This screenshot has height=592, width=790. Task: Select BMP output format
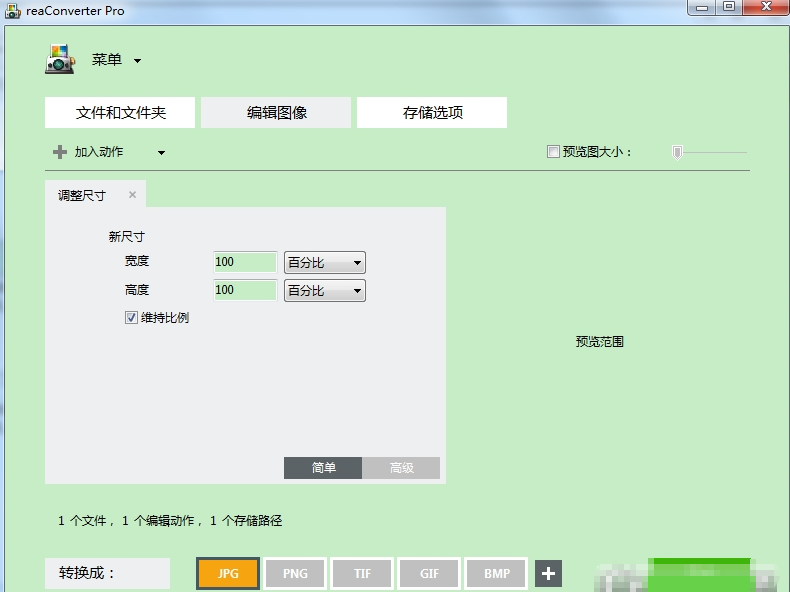click(497, 573)
